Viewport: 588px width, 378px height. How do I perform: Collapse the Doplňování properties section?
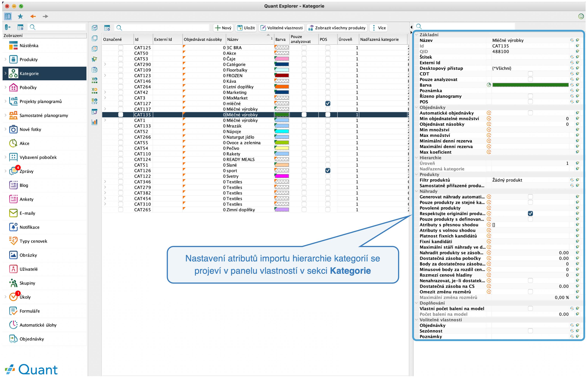tap(416, 303)
